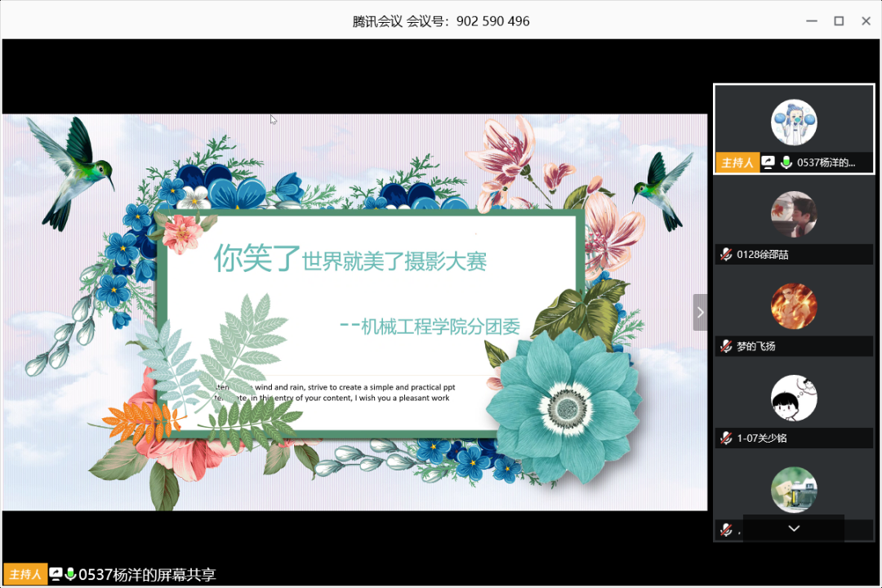This screenshot has height=588, width=882.
Task: Select the flame avatar of 梦的飞扬
Action: click(794, 306)
